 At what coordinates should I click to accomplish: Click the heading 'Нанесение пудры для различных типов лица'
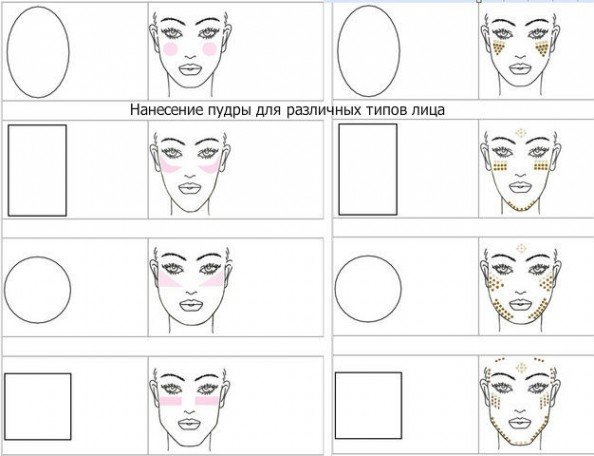(287, 110)
